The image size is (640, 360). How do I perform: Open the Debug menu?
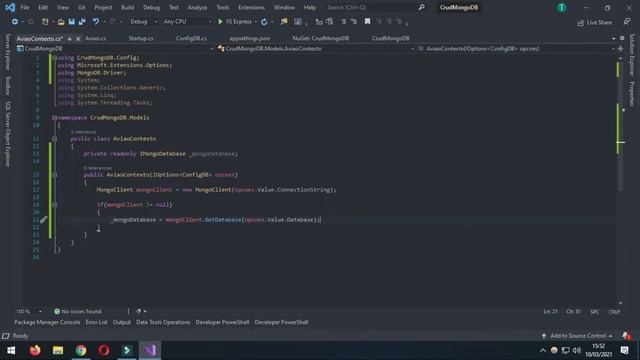(x=151, y=7)
